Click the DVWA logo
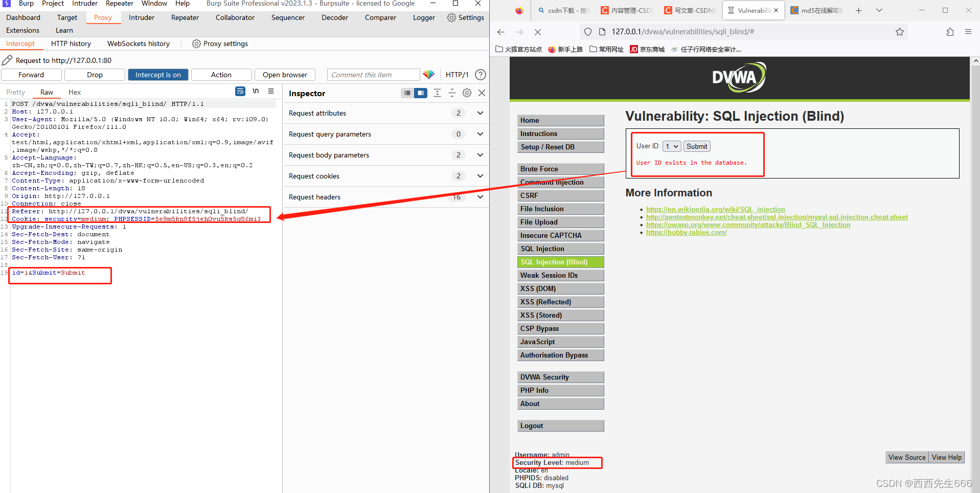 (739, 77)
